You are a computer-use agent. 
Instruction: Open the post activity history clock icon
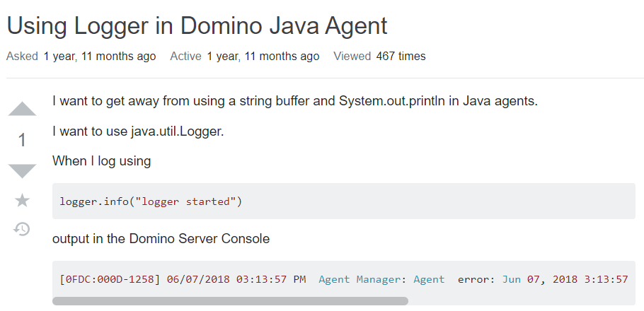click(x=22, y=229)
